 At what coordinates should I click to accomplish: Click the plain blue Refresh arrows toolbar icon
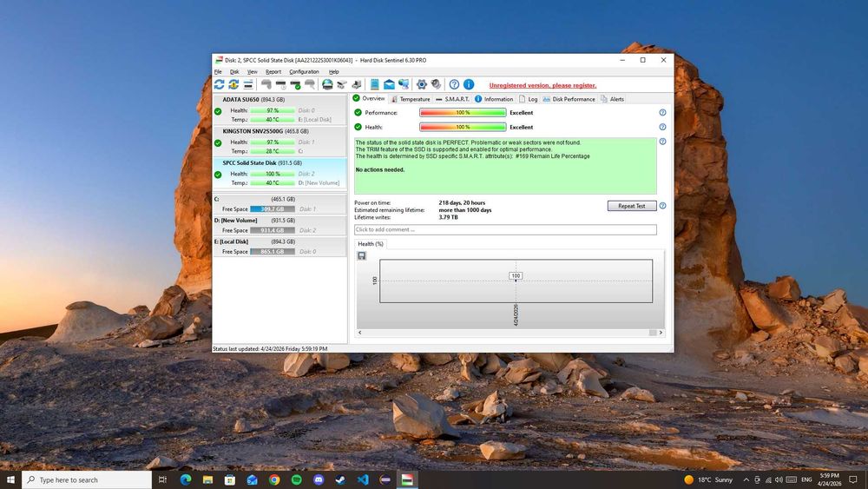pyautogui.click(x=220, y=84)
